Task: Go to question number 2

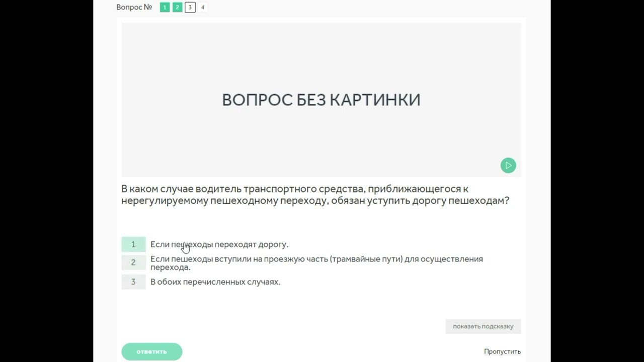Action: click(x=177, y=7)
